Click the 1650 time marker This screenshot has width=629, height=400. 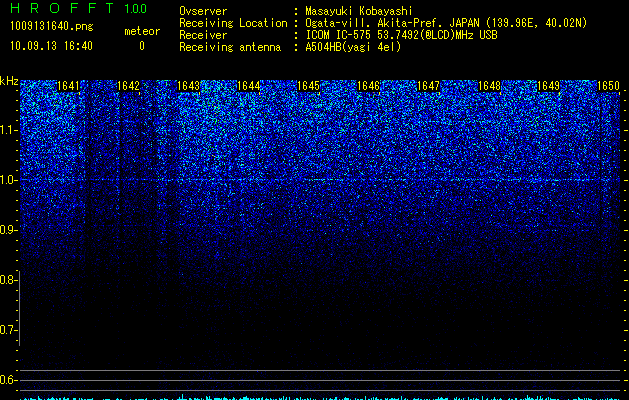[x=609, y=86]
